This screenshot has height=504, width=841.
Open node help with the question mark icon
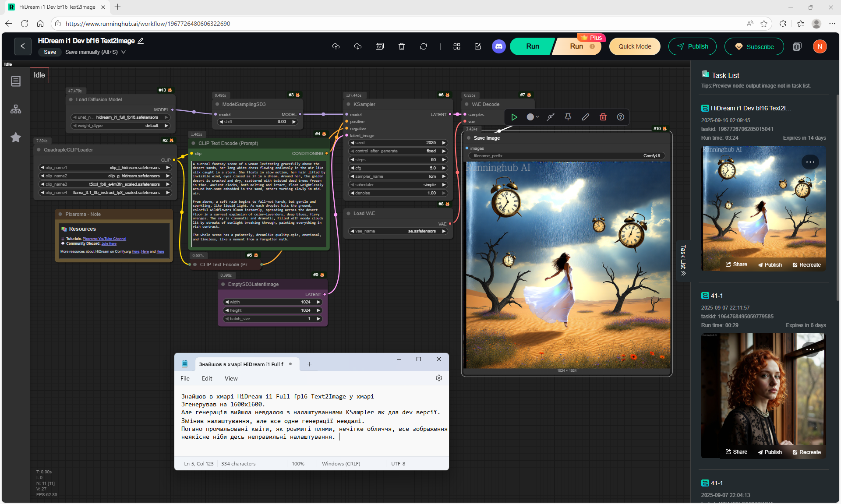tap(620, 117)
